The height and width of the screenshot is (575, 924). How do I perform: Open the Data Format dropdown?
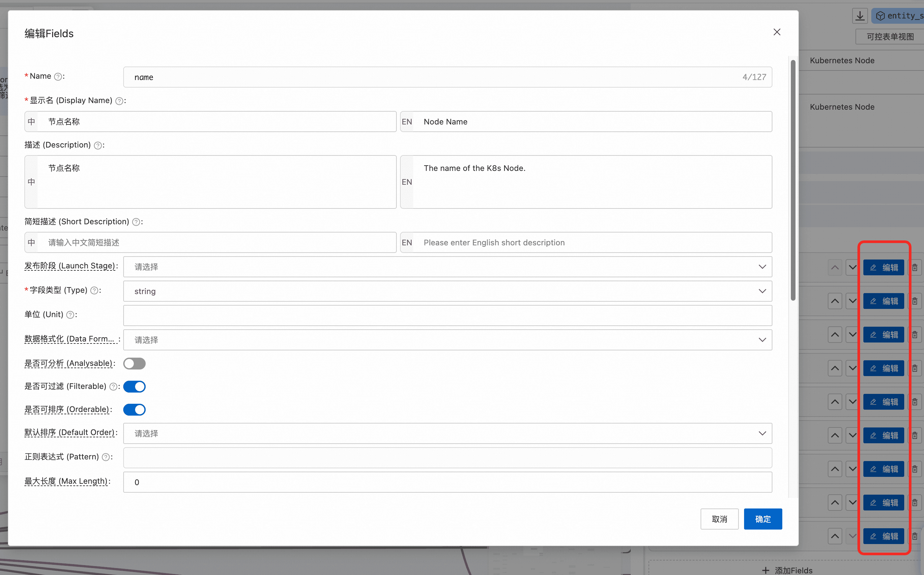pyautogui.click(x=448, y=340)
